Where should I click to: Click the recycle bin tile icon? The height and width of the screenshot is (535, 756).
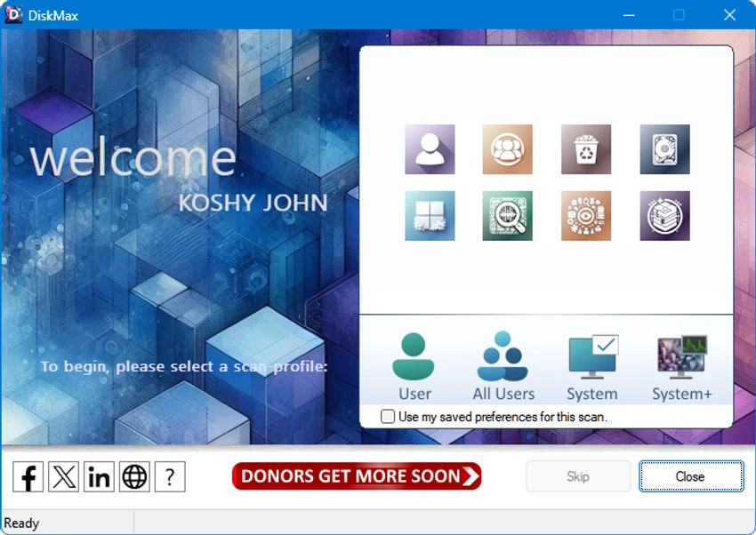pyautogui.click(x=586, y=149)
